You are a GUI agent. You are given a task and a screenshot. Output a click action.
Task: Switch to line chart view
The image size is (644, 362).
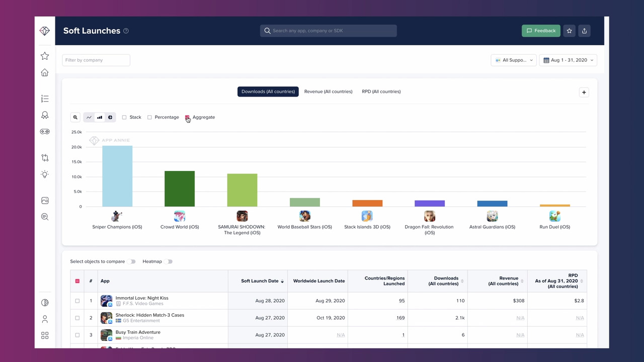pyautogui.click(x=89, y=117)
